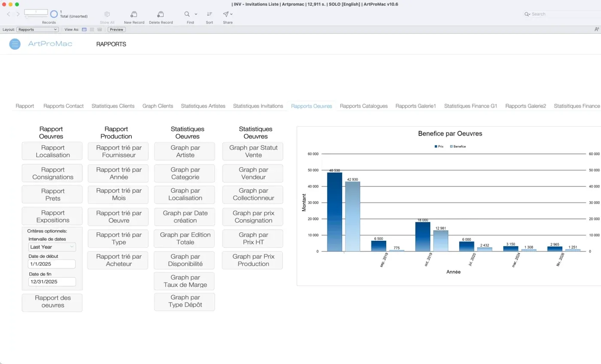Click the Prix legend color swatch
Image resolution: width=601 pixels, height=364 pixels.
pyautogui.click(x=436, y=146)
